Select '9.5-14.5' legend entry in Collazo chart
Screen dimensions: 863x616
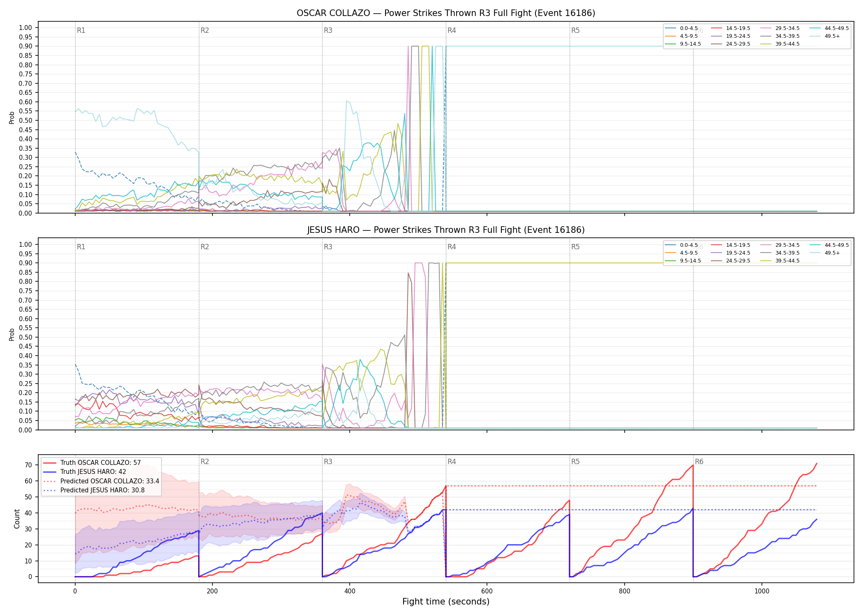point(683,44)
